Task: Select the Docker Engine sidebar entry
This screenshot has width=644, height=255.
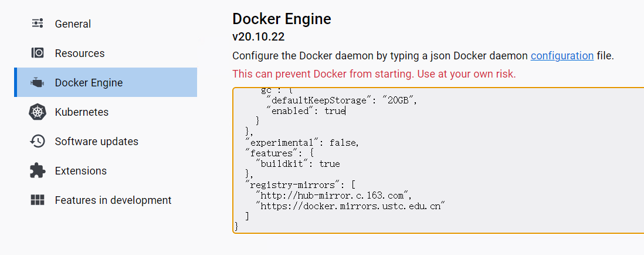Action: [106, 82]
